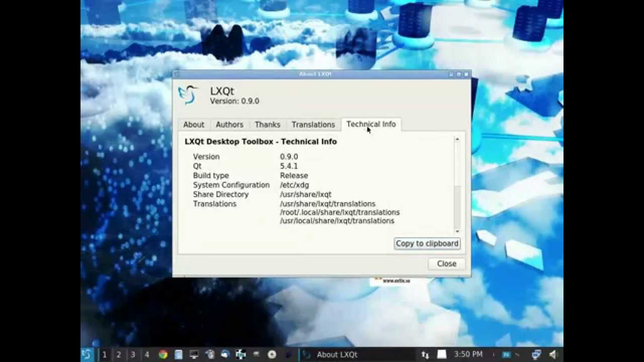Click the /root/.local/share/lxqt/translations path

click(340, 212)
